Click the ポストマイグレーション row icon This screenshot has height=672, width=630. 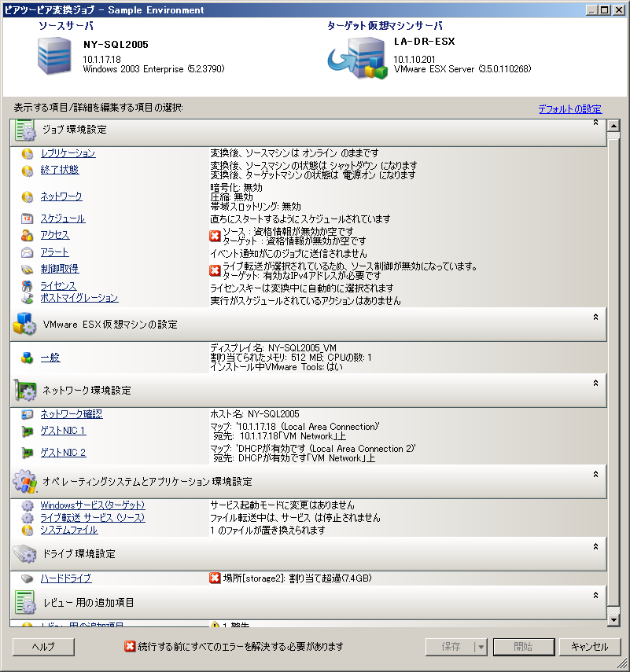click(x=27, y=299)
